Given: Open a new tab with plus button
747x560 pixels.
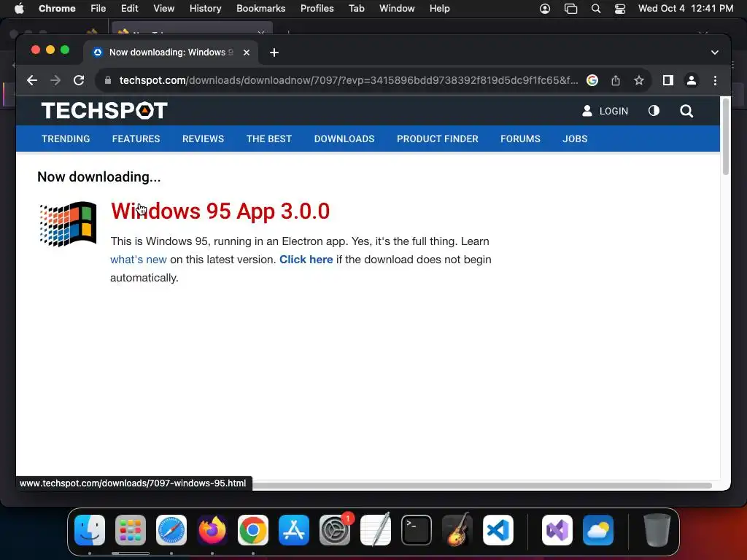Looking at the screenshot, I should tap(274, 52).
